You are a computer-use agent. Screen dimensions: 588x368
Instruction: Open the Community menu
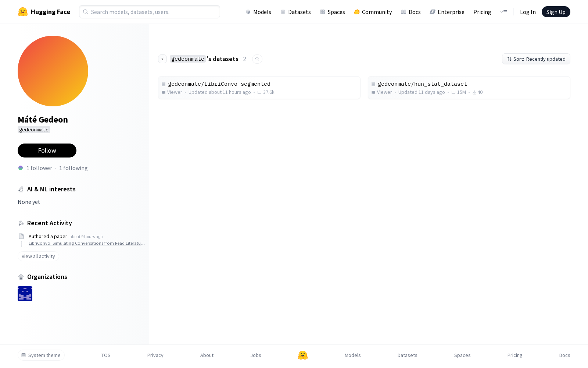[x=373, y=12]
